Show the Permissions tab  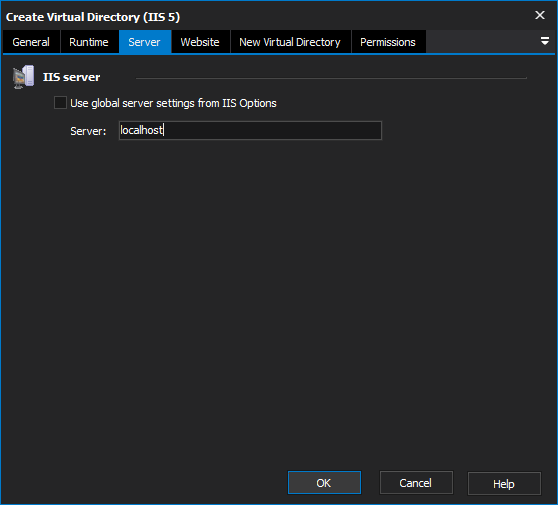click(388, 42)
